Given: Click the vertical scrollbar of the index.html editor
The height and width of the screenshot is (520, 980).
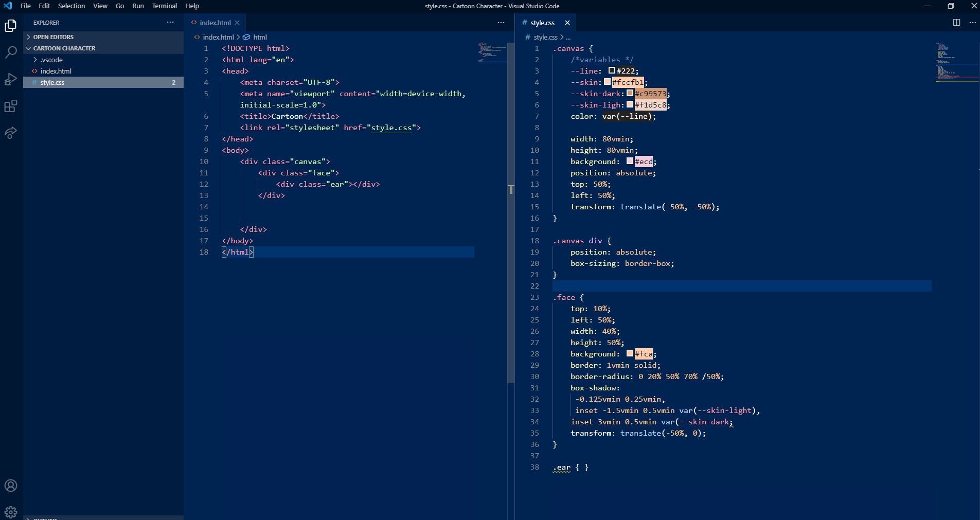Looking at the screenshot, I should (511, 212).
